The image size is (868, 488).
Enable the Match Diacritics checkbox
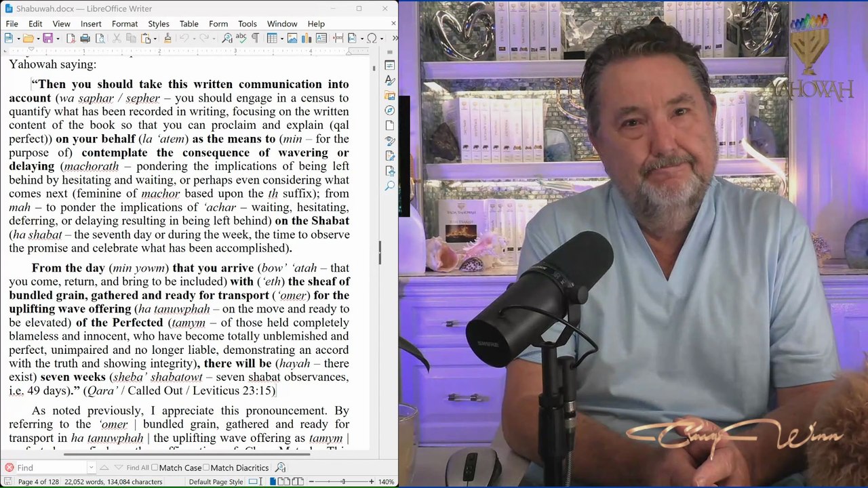coord(206,468)
